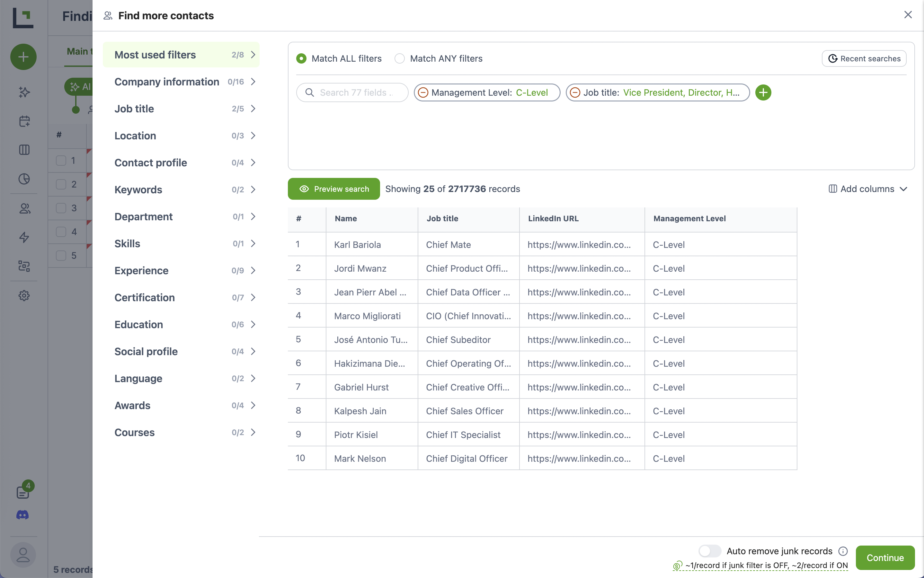The width and height of the screenshot is (924, 578).
Task: Check the row 5 checkbox in background table
Action: coord(61,255)
